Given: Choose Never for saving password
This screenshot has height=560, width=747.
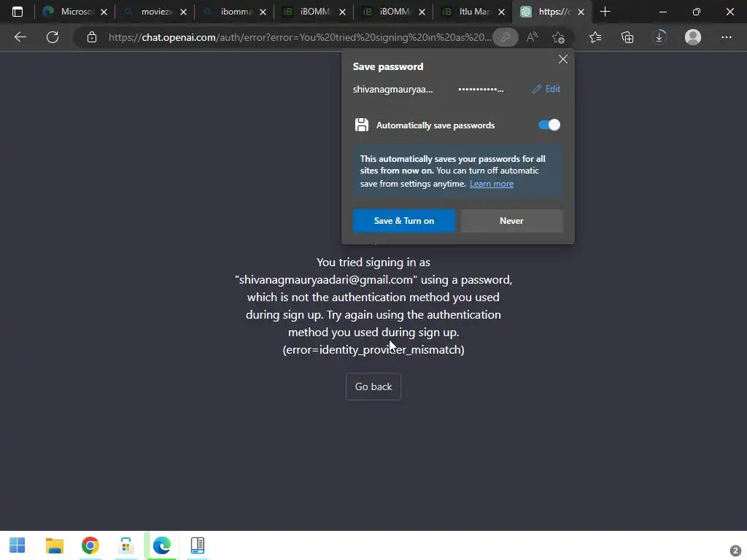Looking at the screenshot, I should tap(511, 221).
